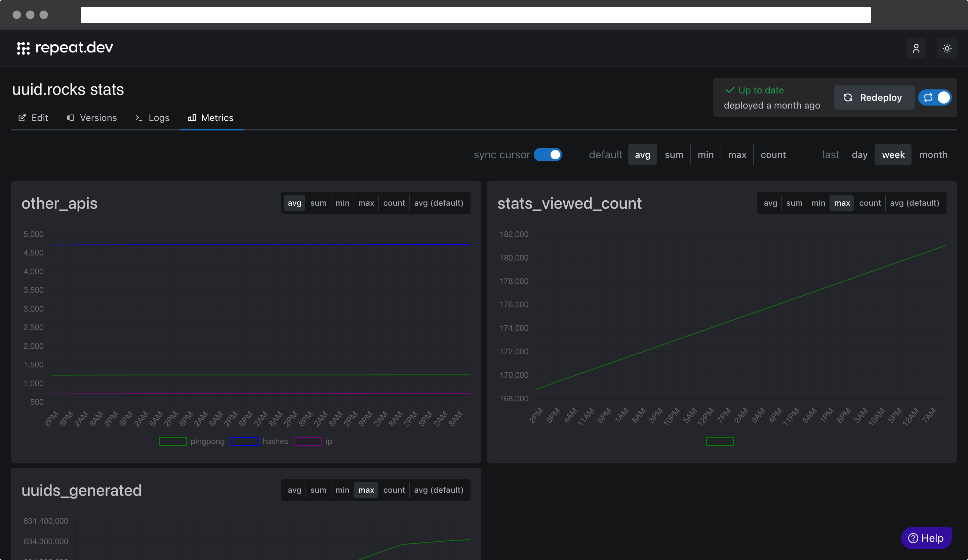
Task: Click the Edit pencil icon
Action: [x=22, y=118]
